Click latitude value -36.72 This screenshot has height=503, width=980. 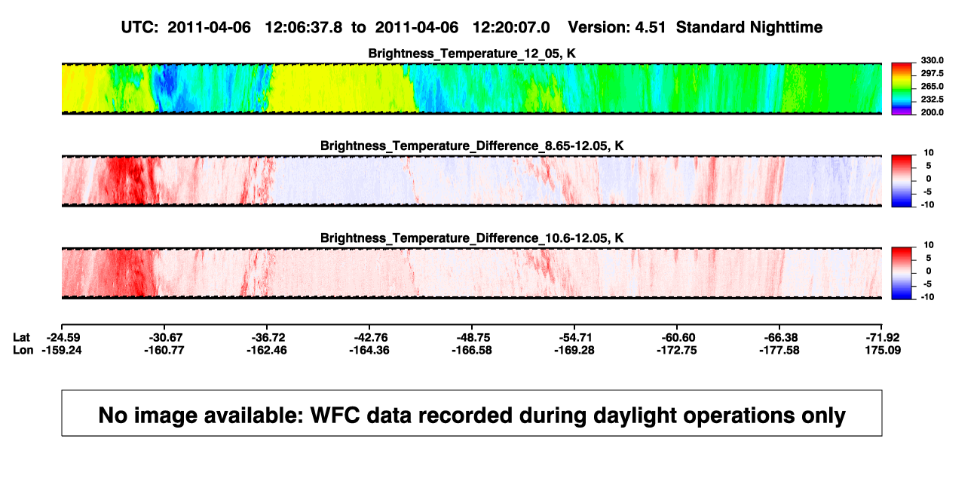tap(267, 337)
